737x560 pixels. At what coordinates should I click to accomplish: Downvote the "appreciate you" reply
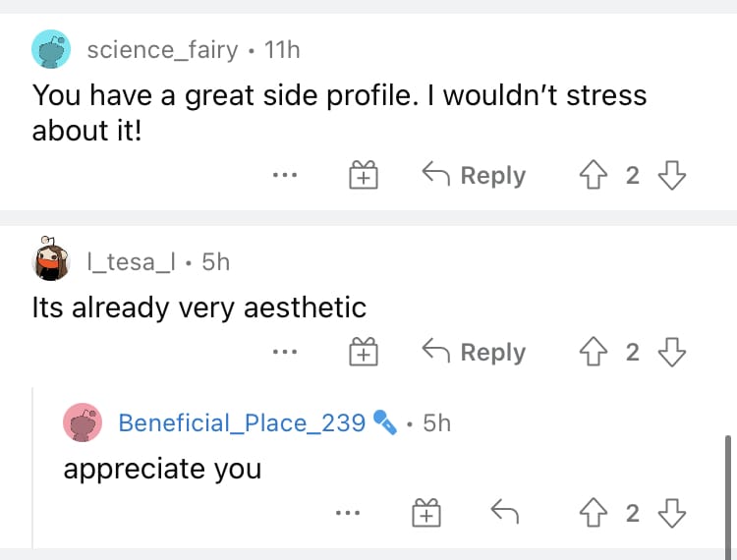(x=670, y=512)
